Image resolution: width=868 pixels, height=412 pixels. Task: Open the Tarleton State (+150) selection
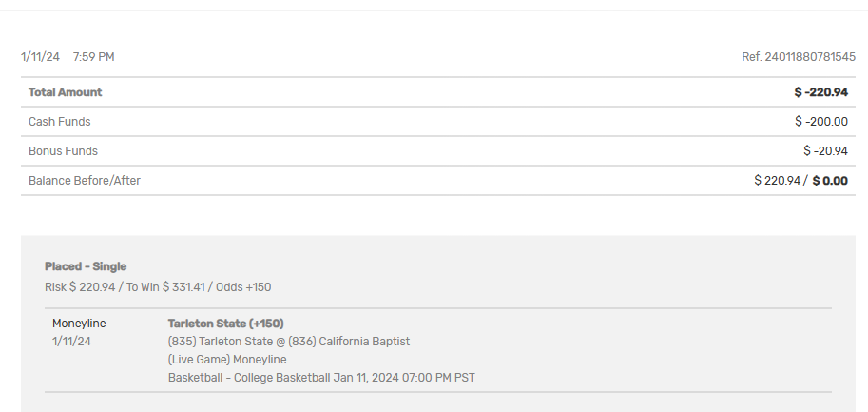tap(225, 324)
